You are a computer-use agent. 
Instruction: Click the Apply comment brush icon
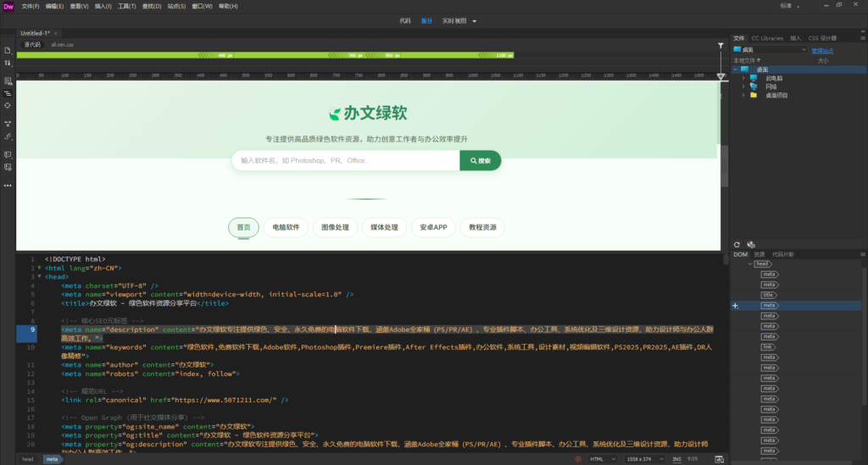tap(8, 136)
